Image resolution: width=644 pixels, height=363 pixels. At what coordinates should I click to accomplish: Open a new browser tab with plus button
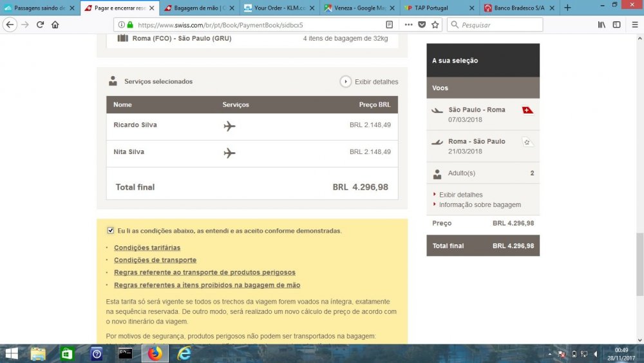(567, 8)
